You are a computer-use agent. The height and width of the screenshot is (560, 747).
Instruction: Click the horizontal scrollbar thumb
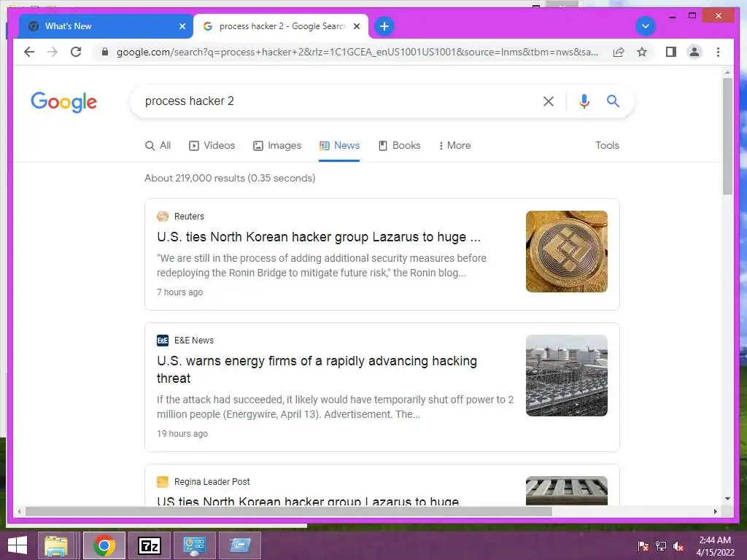click(x=289, y=511)
